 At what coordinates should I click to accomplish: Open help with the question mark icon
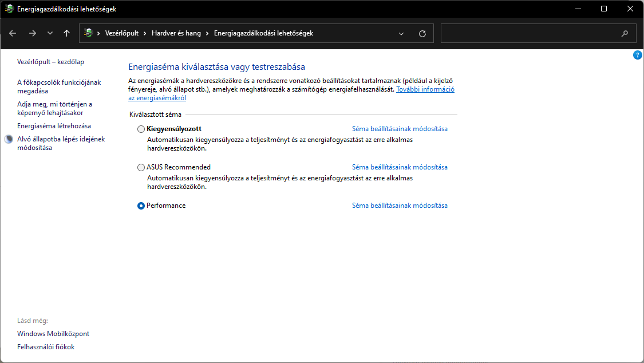638,54
